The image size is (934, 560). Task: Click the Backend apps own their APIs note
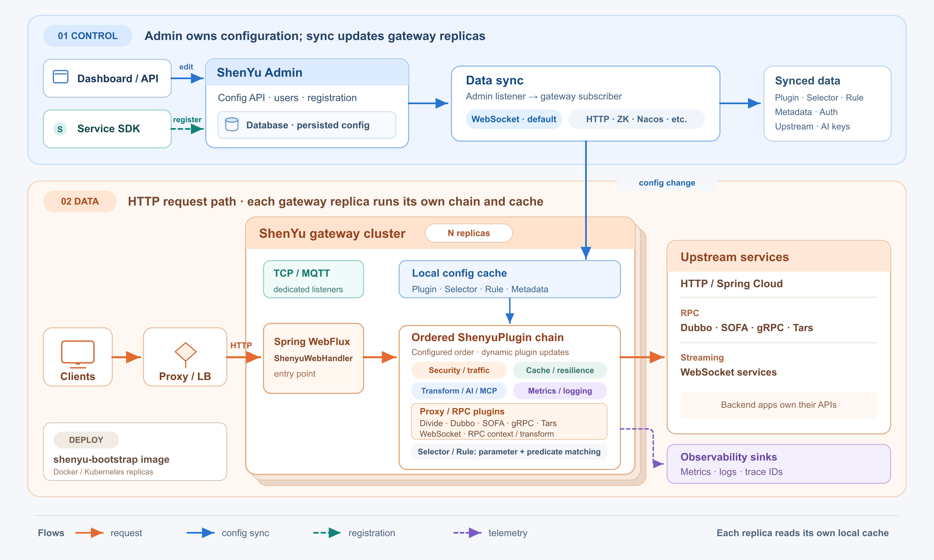(779, 405)
